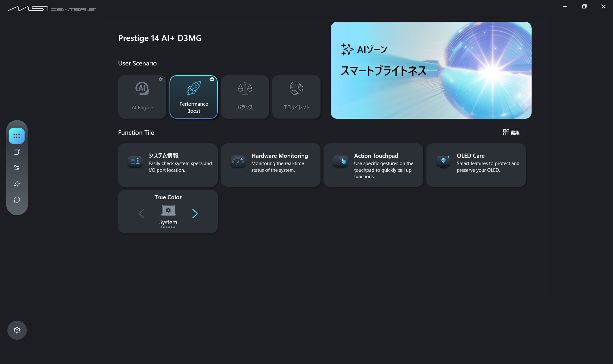Select the Performance Boost scenario
Screen dimensions: 613x364
193,97
